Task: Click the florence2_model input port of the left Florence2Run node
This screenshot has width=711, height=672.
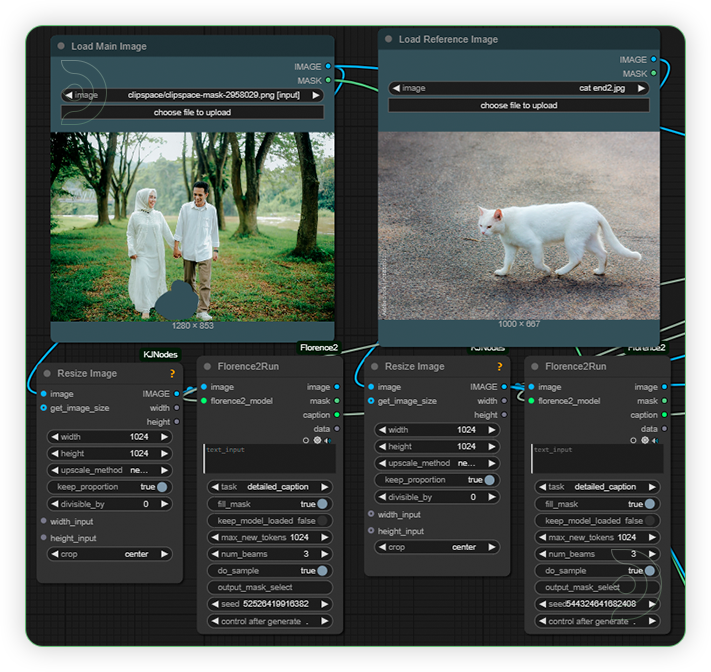Action: (204, 400)
